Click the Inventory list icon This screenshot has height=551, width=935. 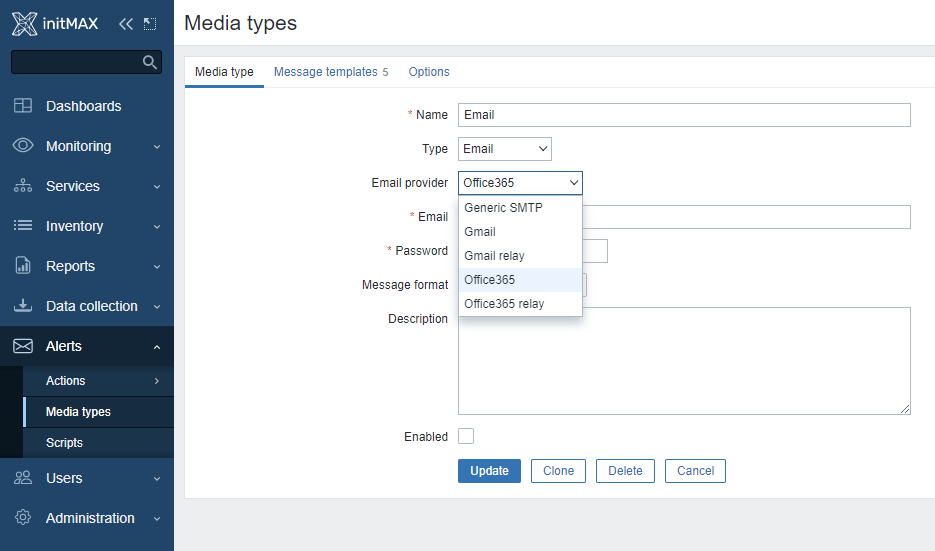23,225
